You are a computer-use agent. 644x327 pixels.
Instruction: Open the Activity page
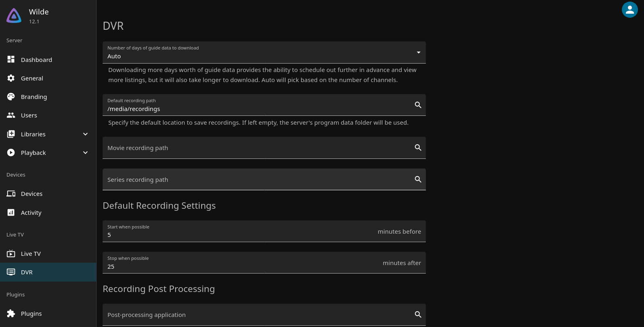tap(48, 212)
